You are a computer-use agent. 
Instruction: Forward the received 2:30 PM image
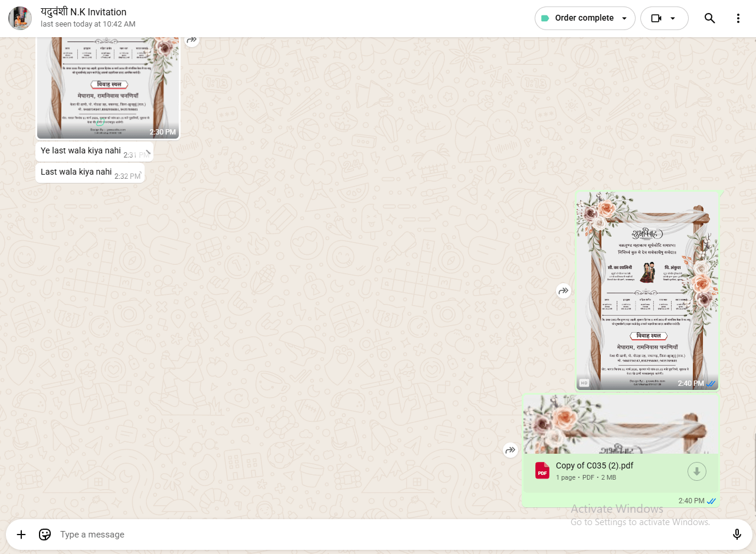192,40
